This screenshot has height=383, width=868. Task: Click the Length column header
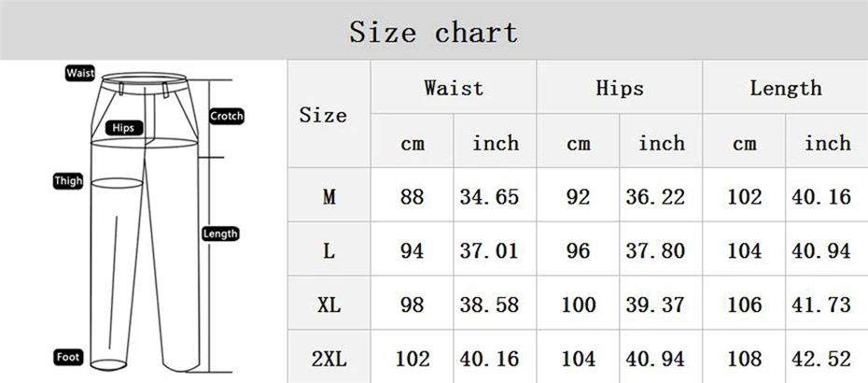click(x=786, y=88)
